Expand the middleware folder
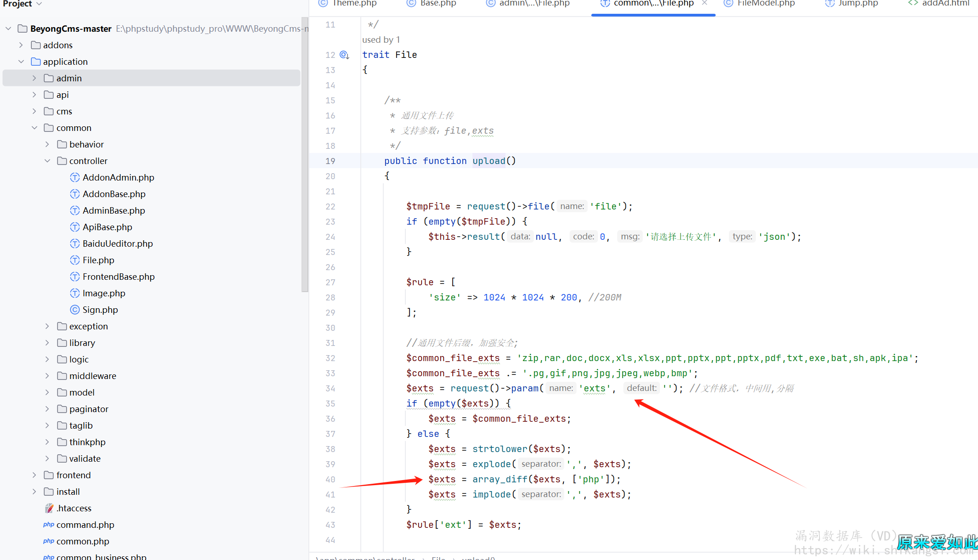The height and width of the screenshot is (560, 978). coord(47,376)
